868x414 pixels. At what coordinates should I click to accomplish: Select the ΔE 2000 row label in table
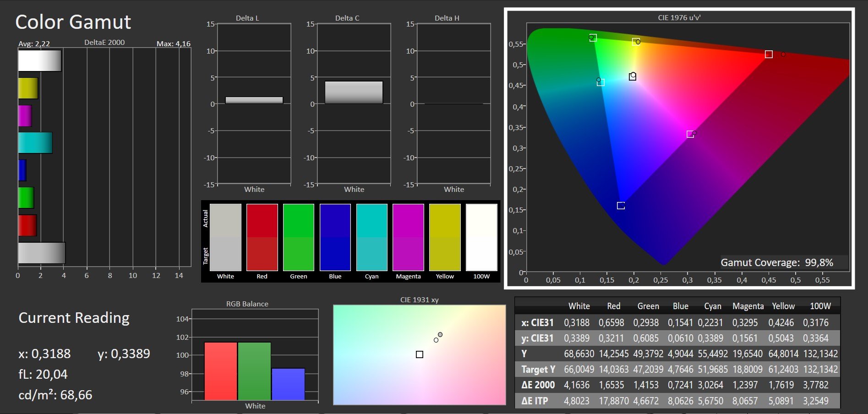538,385
